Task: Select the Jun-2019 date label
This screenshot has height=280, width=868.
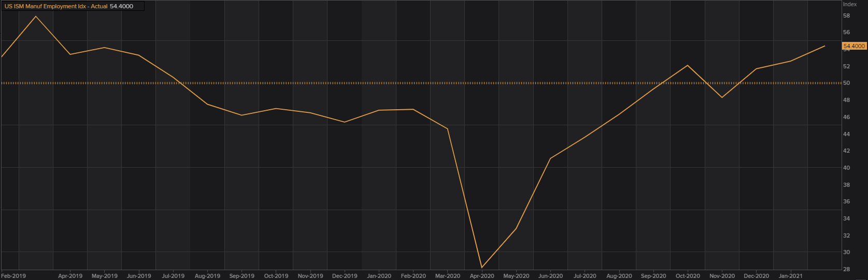Action: [139, 276]
